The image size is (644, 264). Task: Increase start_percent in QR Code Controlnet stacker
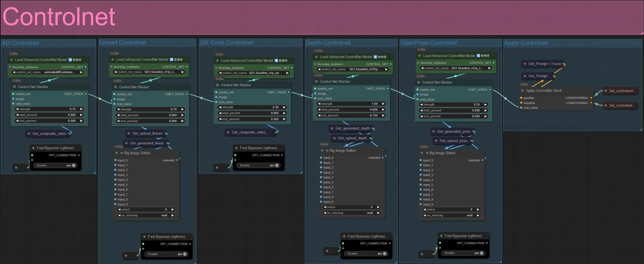(x=284, y=113)
